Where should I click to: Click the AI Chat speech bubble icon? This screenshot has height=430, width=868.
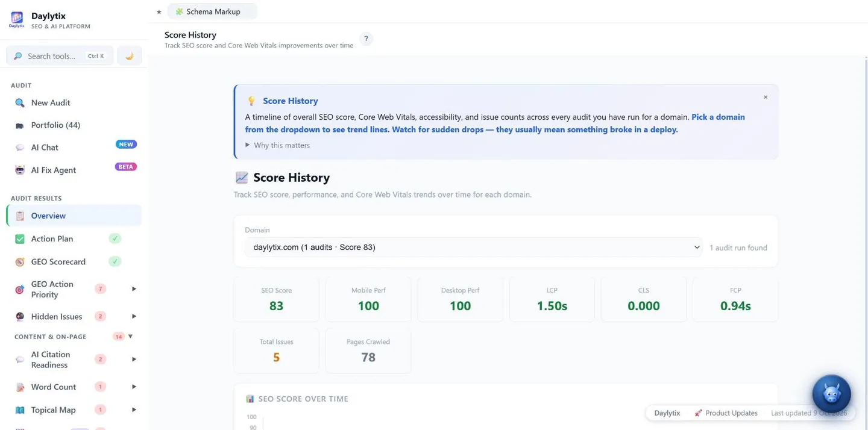20,148
